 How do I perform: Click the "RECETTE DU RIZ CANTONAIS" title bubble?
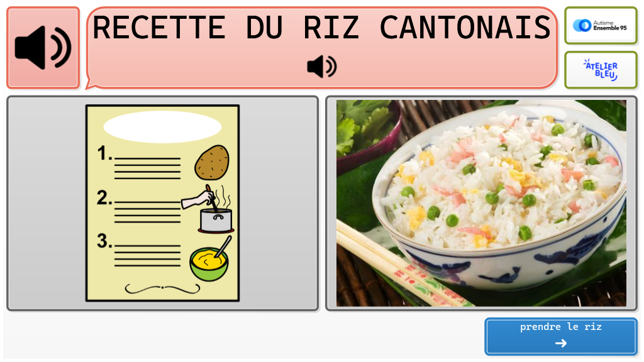click(x=321, y=48)
